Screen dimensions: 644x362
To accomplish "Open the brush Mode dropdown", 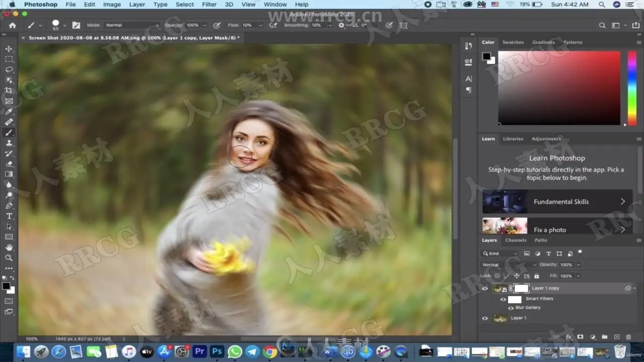I will pyautogui.click(x=132, y=25).
